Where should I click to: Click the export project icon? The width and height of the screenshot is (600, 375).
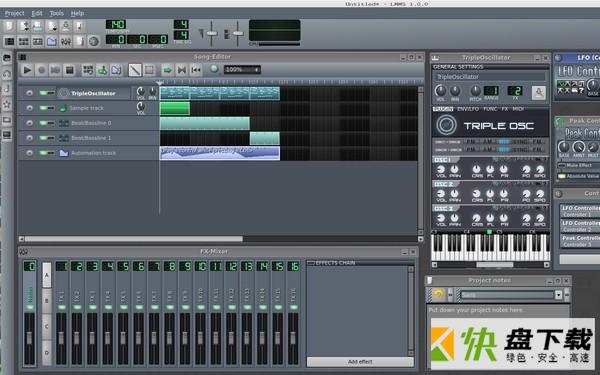coord(79,26)
